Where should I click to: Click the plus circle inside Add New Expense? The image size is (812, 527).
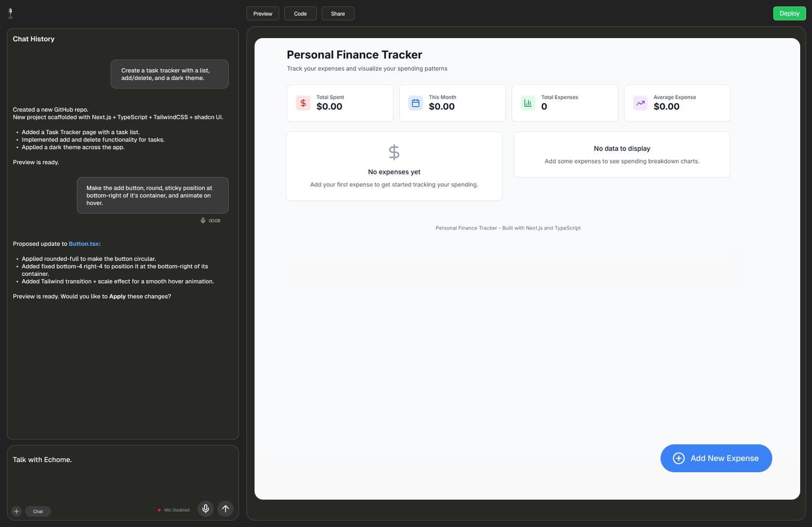(679, 458)
